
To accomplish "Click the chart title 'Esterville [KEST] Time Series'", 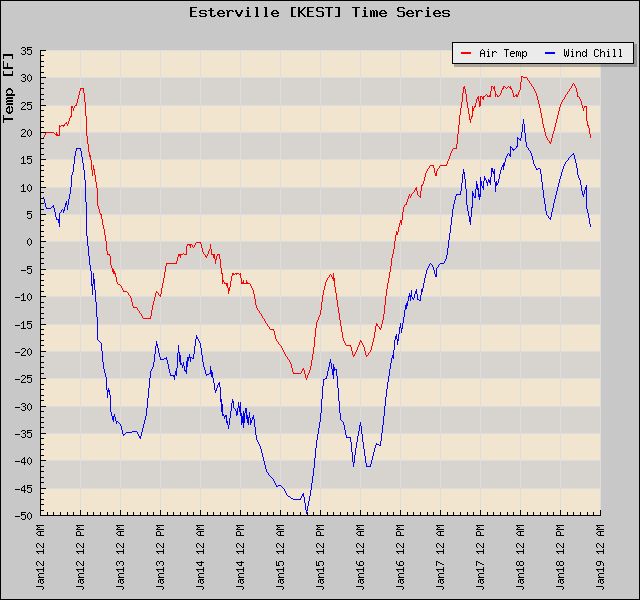I will [x=320, y=12].
